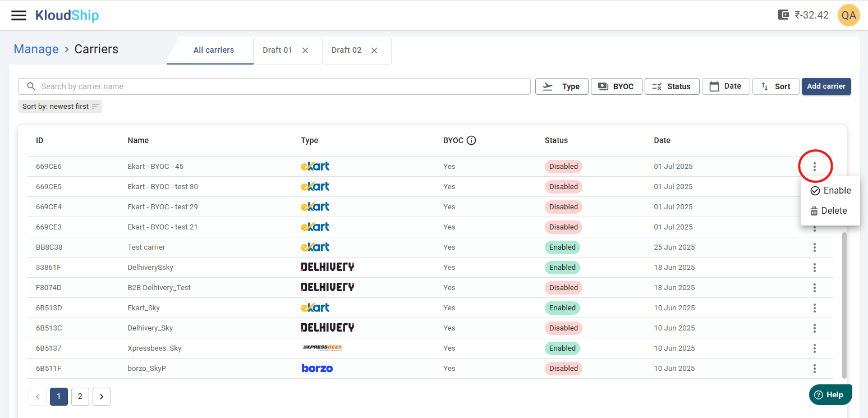The width and height of the screenshot is (868, 418).
Task: Switch to the Draft 01 tab
Action: point(278,50)
